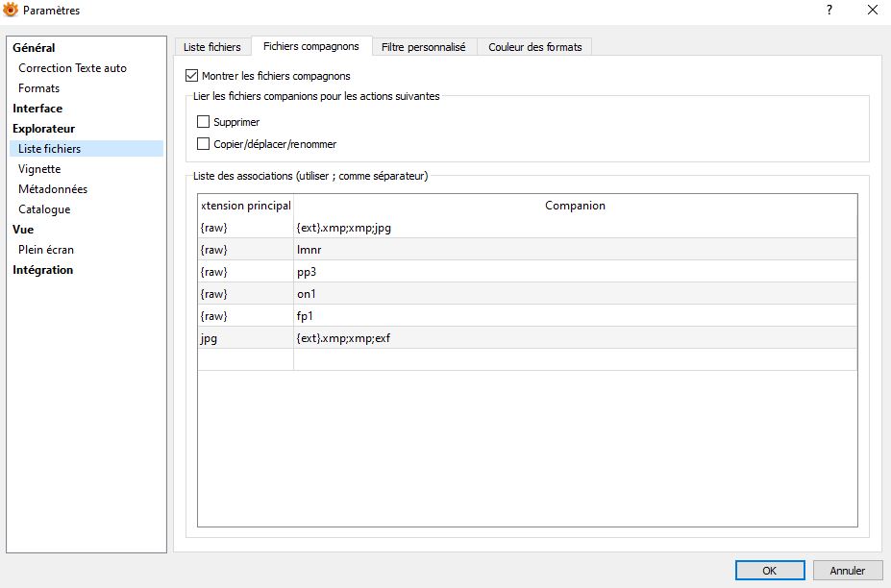Choose Métadonnées in the sidebar
Viewport: 891px width, 588px height.
coord(53,189)
